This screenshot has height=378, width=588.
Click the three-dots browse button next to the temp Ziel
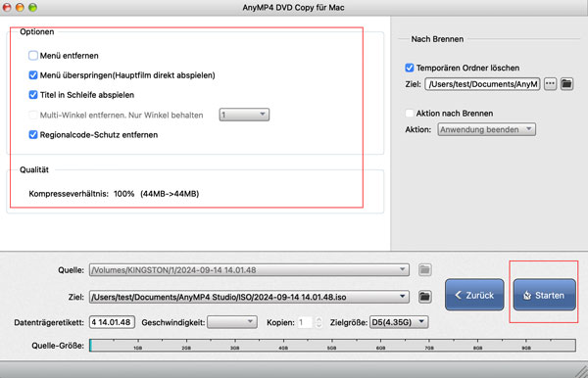[550, 84]
